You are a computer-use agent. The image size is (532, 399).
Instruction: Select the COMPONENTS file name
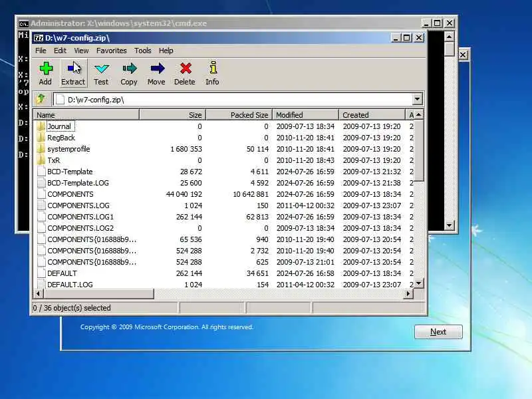click(70, 194)
